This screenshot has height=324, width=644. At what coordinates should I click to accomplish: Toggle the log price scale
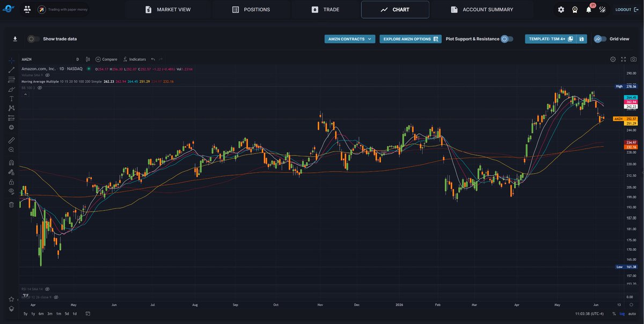coord(622,314)
